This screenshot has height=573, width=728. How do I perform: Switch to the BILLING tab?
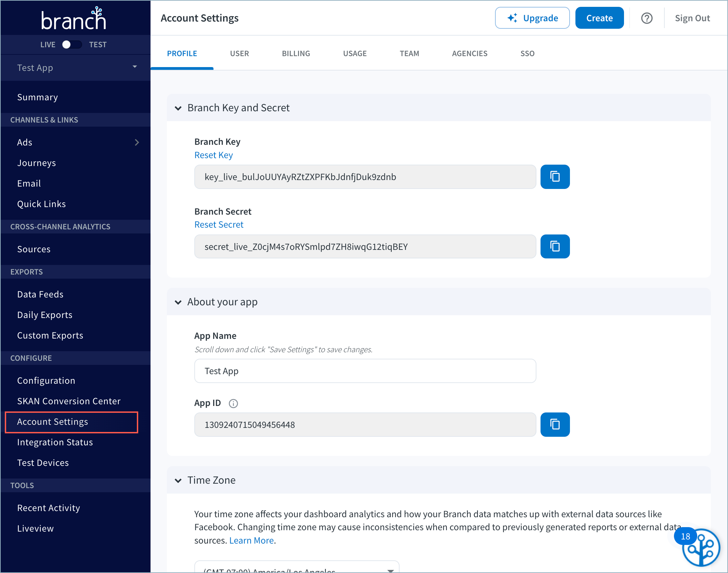click(x=296, y=53)
